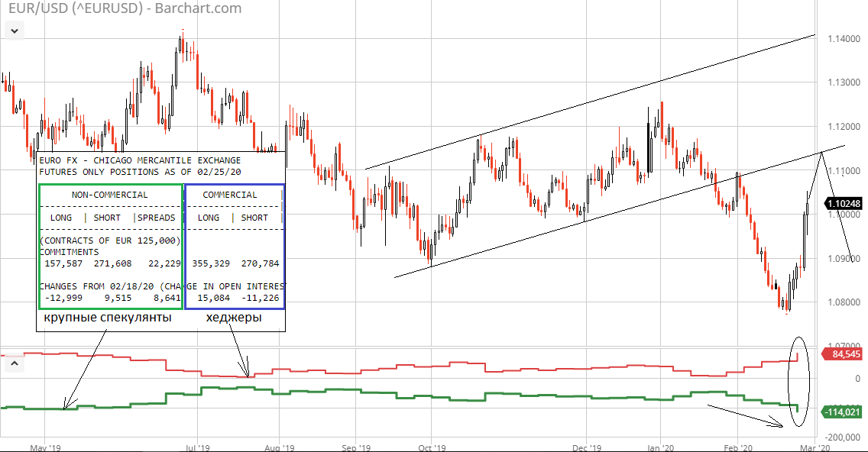Click the COMMERCIAL header in the blue box
868x452 pixels.
[230, 195]
